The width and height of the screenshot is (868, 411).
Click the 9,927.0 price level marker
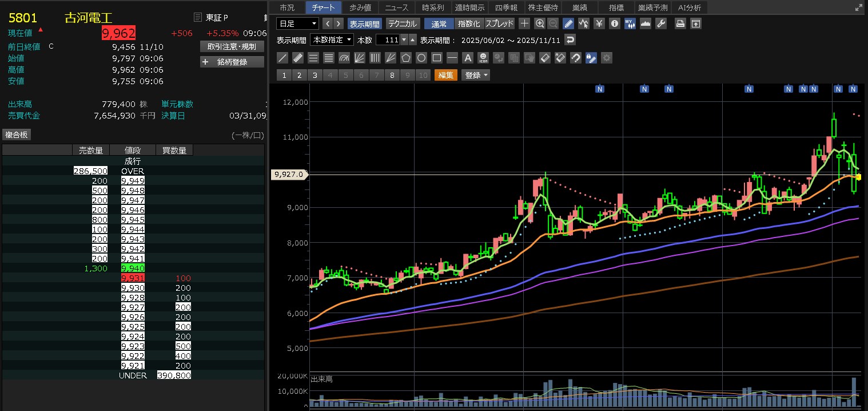(289, 174)
